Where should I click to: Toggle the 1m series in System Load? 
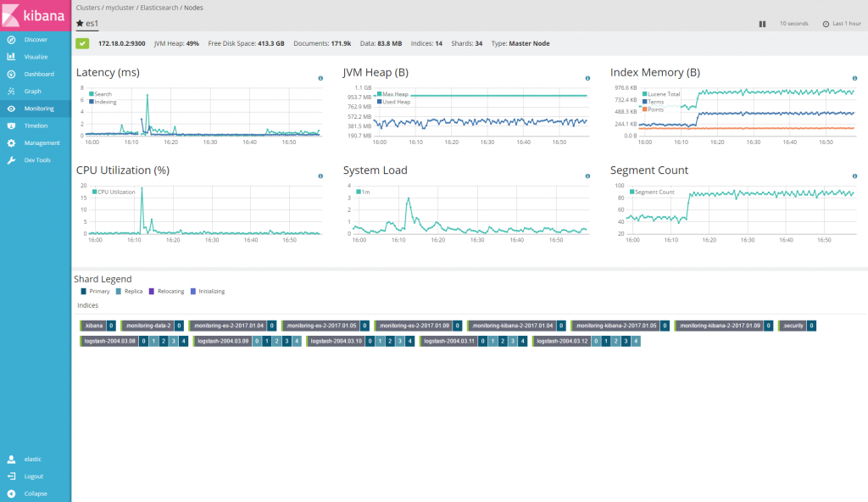(x=363, y=192)
